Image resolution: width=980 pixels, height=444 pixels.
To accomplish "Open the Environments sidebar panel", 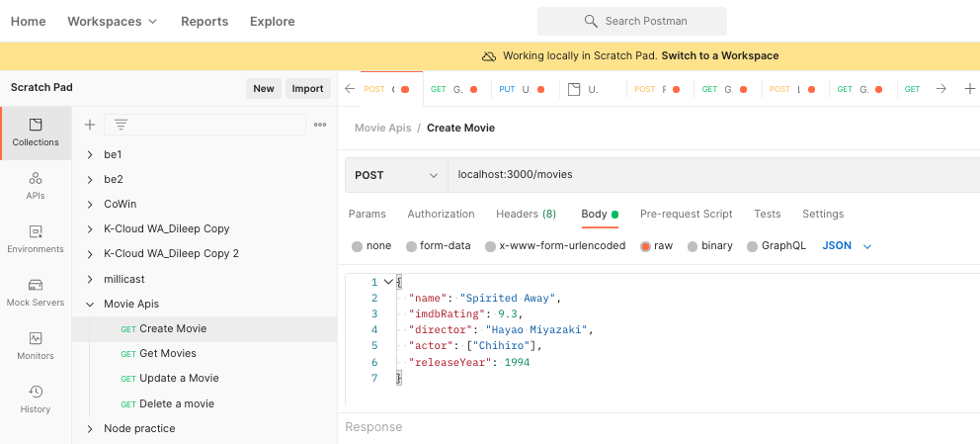I will pyautogui.click(x=36, y=238).
